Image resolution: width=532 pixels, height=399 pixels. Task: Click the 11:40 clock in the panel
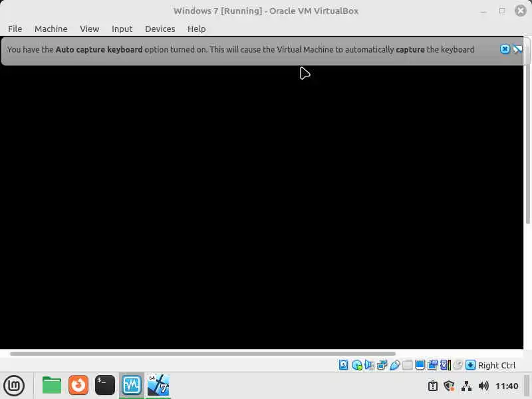(507, 386)
